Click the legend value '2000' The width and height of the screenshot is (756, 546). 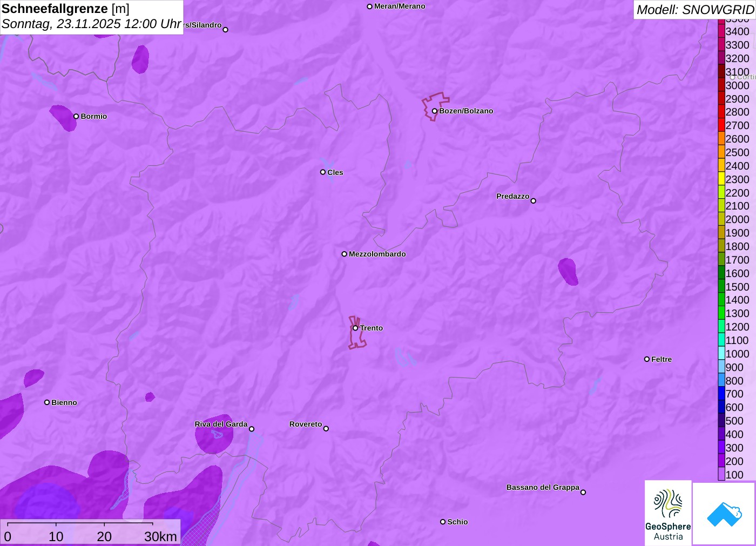pyautogui.click(x=737, y=219)
